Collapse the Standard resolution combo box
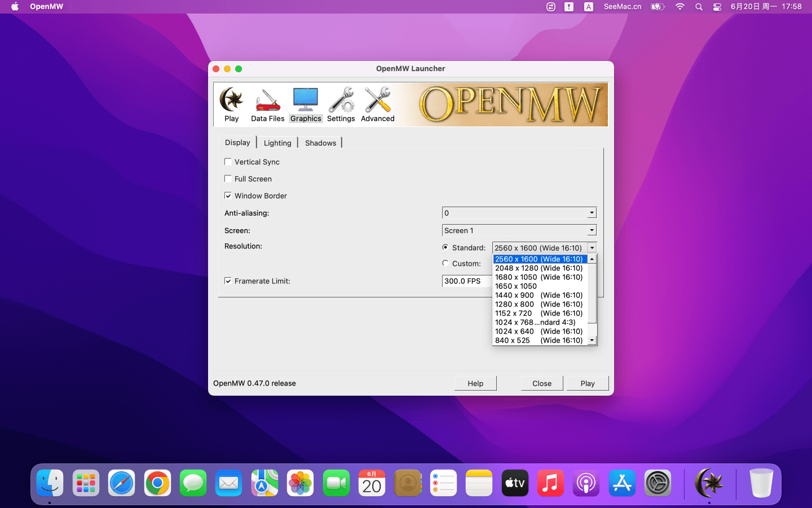Screen dimensions: 812x508 (x=544, y=248)
